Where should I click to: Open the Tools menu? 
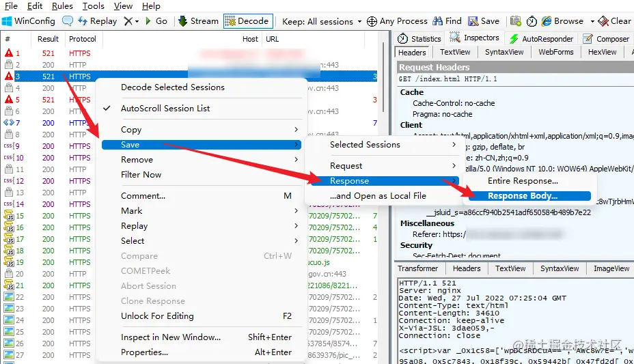[x=94, y=6]
